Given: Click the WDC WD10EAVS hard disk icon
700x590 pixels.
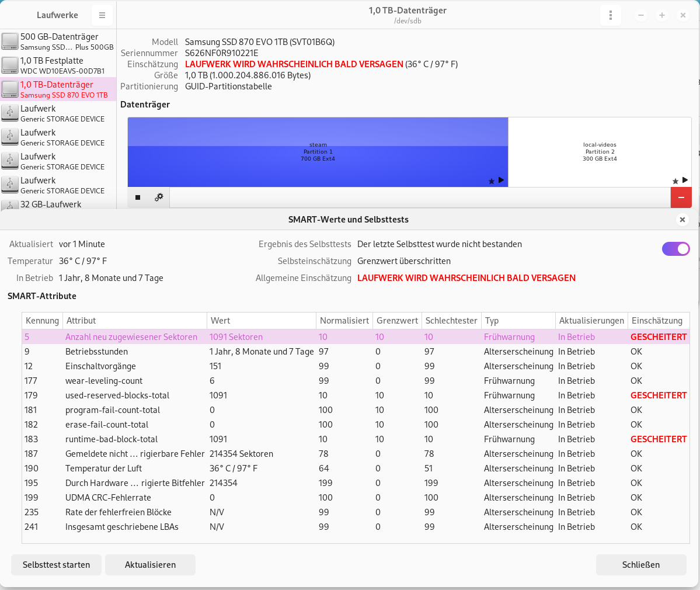Looking at the screenshot, I should pyautogui.click(x=10, y=65).
